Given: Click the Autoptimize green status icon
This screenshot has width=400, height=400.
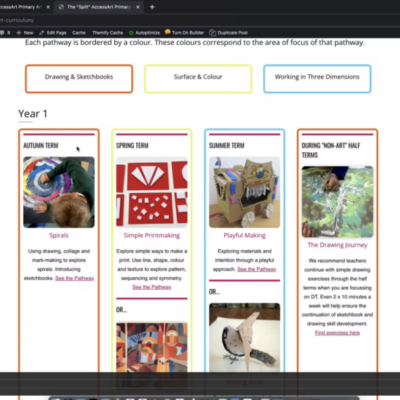Looking at the screenshot, I should coord(131,33).
